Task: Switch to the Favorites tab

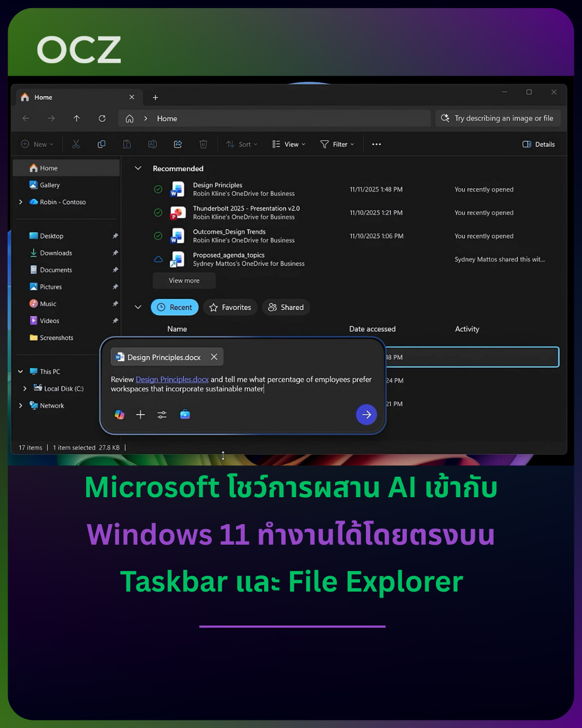Action: 230,307
